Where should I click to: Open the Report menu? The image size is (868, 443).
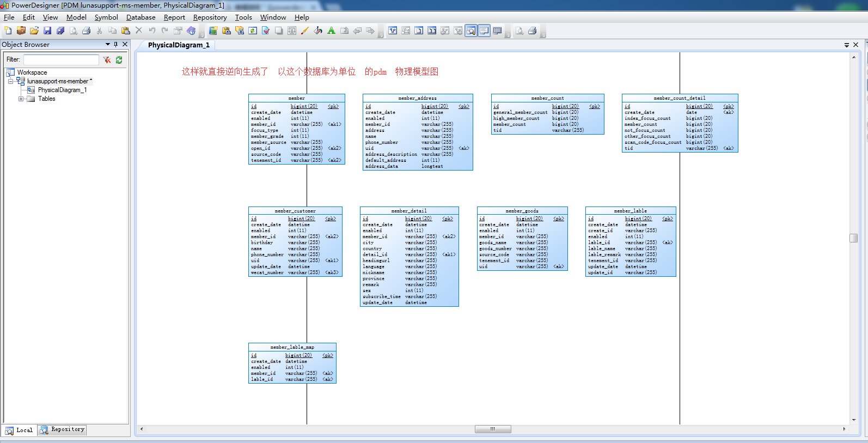tap(174, 17)
